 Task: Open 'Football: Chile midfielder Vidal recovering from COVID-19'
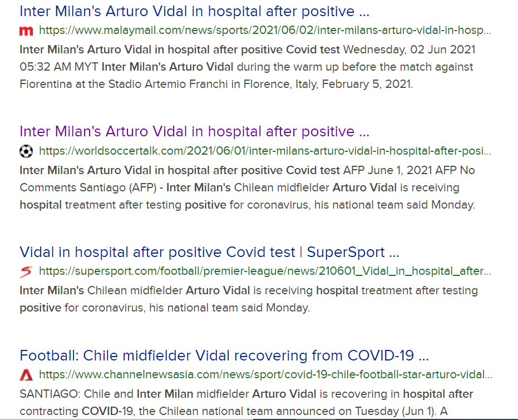click(x=224, y=355)
